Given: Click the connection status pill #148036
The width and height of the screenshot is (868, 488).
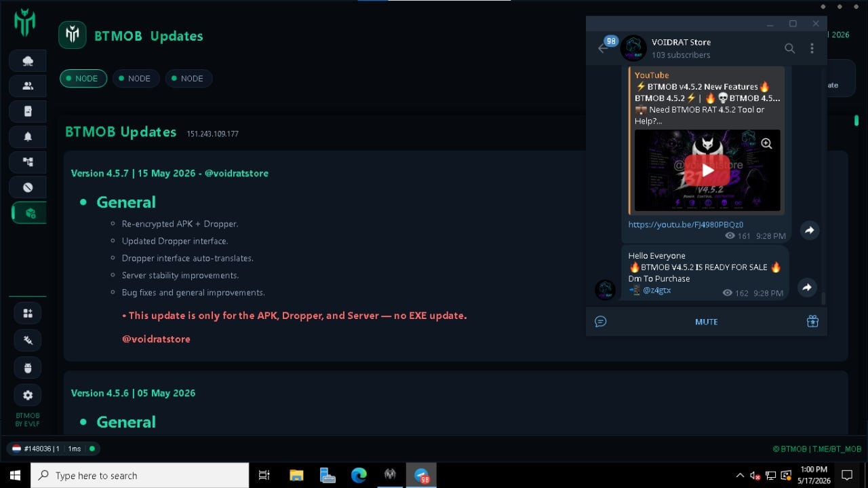Looking at the screenshot, I should tap(54, 449).
